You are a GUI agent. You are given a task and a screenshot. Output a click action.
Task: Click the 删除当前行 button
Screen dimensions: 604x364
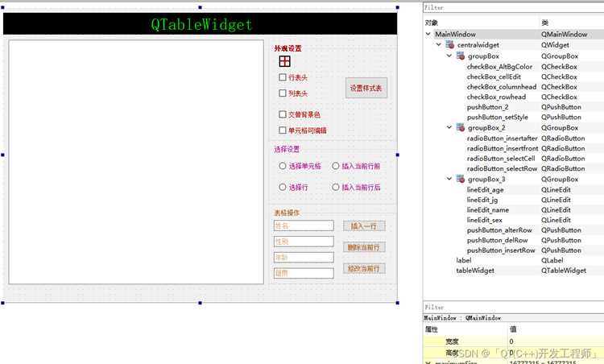point(364,247)
